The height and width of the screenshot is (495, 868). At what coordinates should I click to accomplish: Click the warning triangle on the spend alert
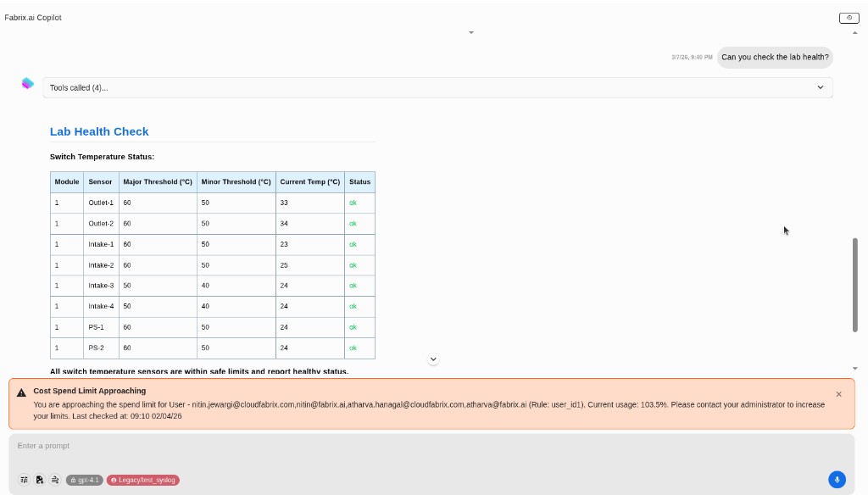22,391
